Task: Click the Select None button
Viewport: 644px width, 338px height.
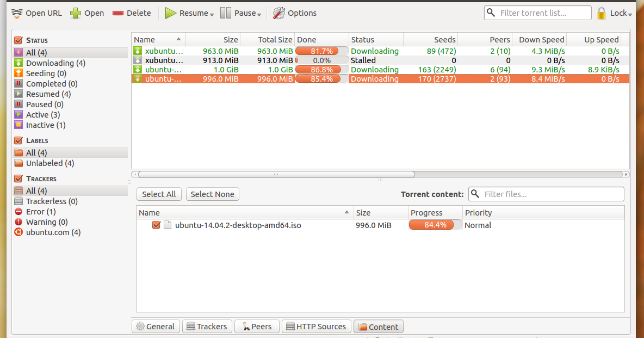Action: [x=212, y=194]
